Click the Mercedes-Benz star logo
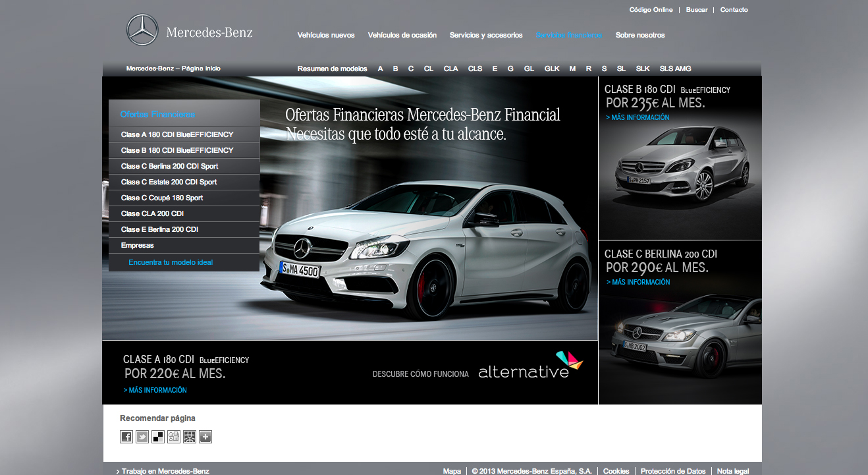 tap(142, 30)
